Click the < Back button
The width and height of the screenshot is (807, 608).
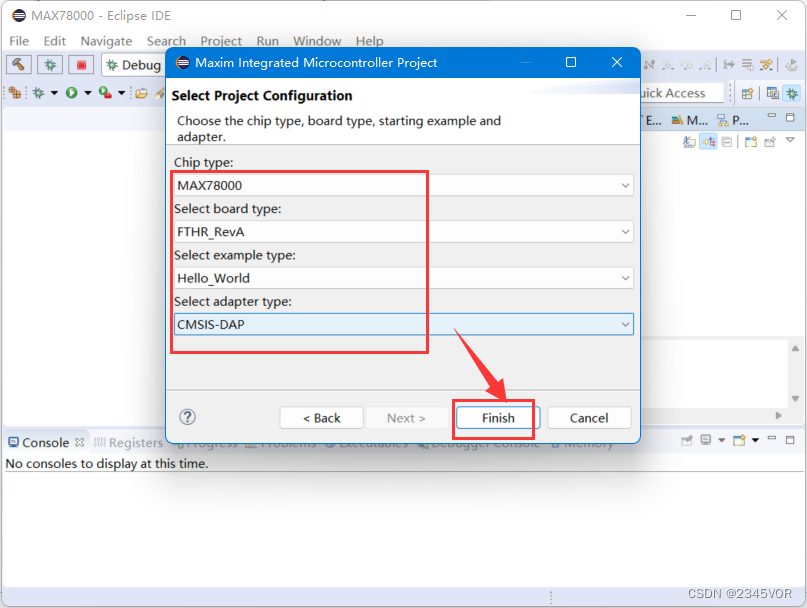(322, 418)
